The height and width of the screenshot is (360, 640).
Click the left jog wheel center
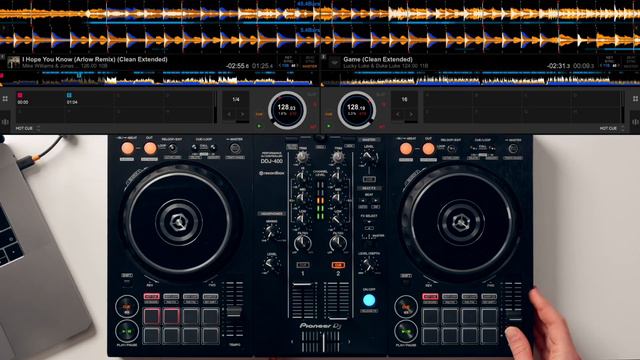click(179, 223)
